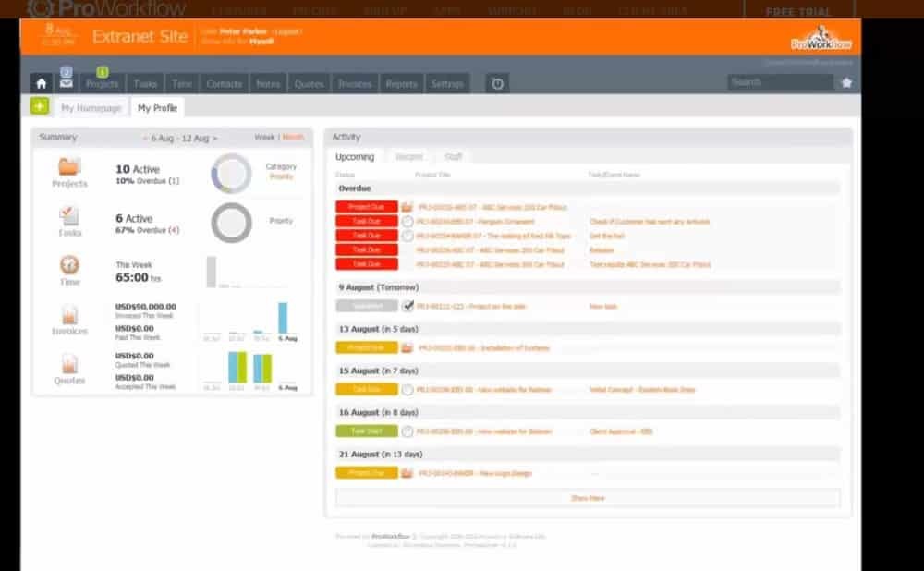Open the Projects folder icon in Summary
This screenshot has height=571, width=924.
tap(69, 167)
